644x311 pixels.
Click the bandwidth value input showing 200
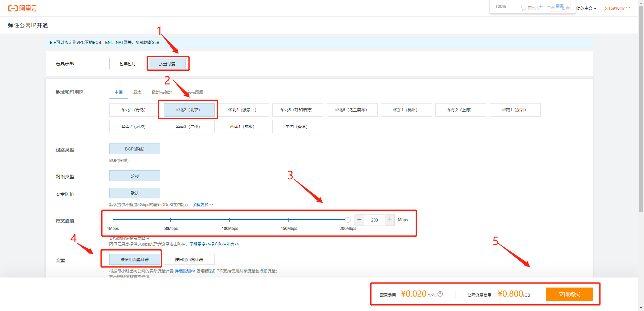point(374,220)
